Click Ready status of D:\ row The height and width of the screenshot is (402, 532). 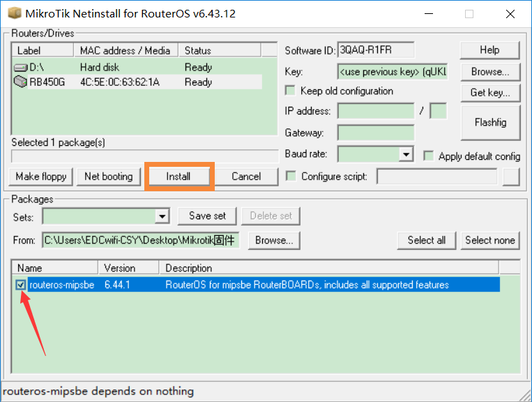pyautogui.click(x=199, y=67)
